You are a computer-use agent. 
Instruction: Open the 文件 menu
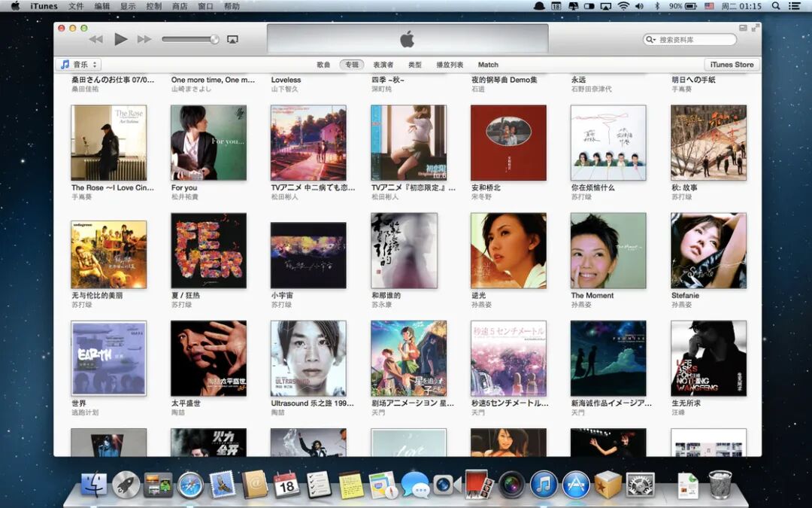(x=76, y=6)
